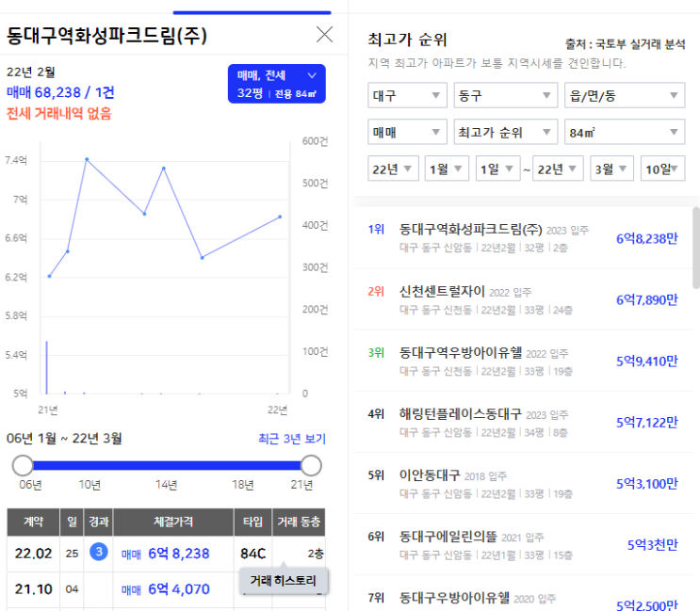This screenshot has height=611, width=700.
Task: Open the 최고가 순위 sort dropdown
Action: pos(505,132)
